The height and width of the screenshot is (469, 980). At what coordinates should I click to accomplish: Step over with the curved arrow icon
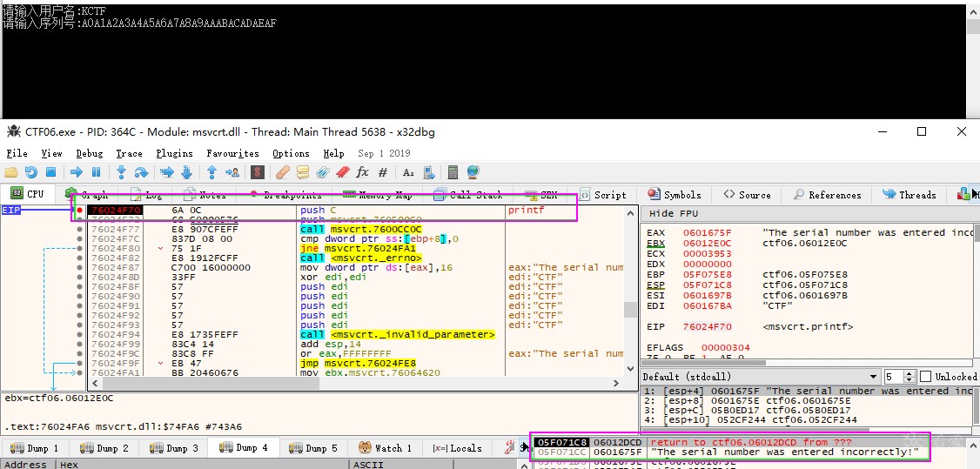pos(141,172)
